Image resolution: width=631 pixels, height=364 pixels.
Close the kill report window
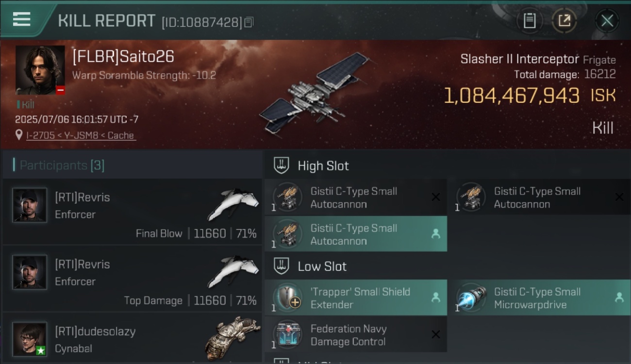[x=607, y=21]
